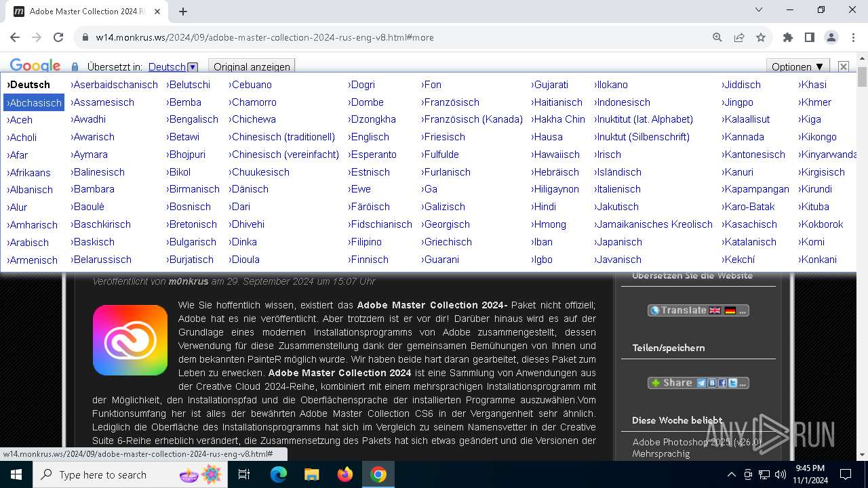Close the Google Translate bar
The image size is (868, 488).
pyautogui.click(x=844, y=66)
